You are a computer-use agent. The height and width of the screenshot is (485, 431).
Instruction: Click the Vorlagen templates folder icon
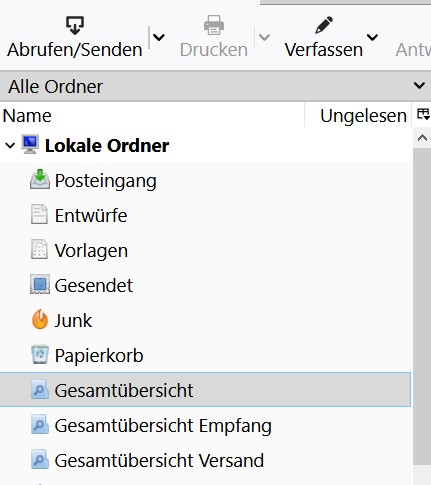tap(39, 250)
